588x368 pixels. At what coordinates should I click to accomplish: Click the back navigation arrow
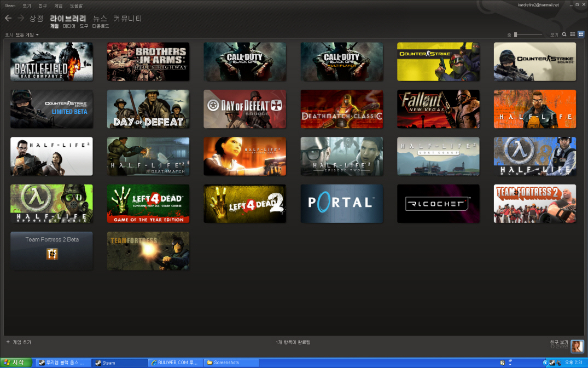click(8, 18)
